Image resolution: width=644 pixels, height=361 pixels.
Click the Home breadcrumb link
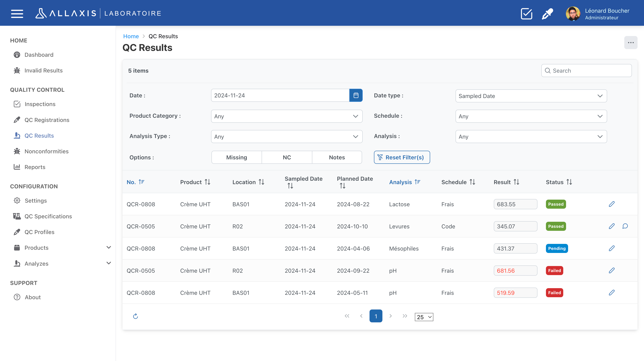(131, 36)
